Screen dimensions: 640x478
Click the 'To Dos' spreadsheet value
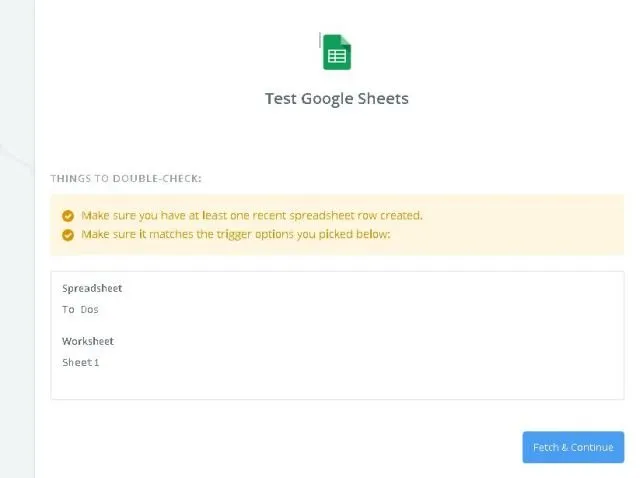coord(80,309)
